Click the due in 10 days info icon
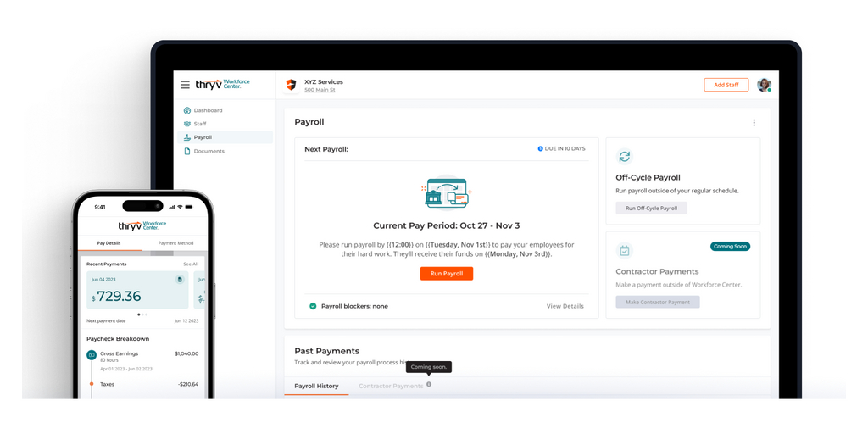Viewport: 868px width, 434px height. coord(540,149)
